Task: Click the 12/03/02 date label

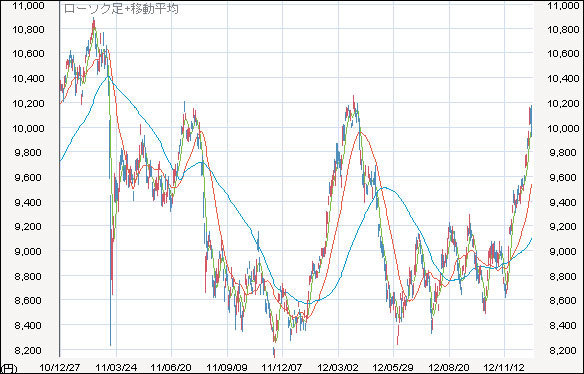Action: [338, 368]
